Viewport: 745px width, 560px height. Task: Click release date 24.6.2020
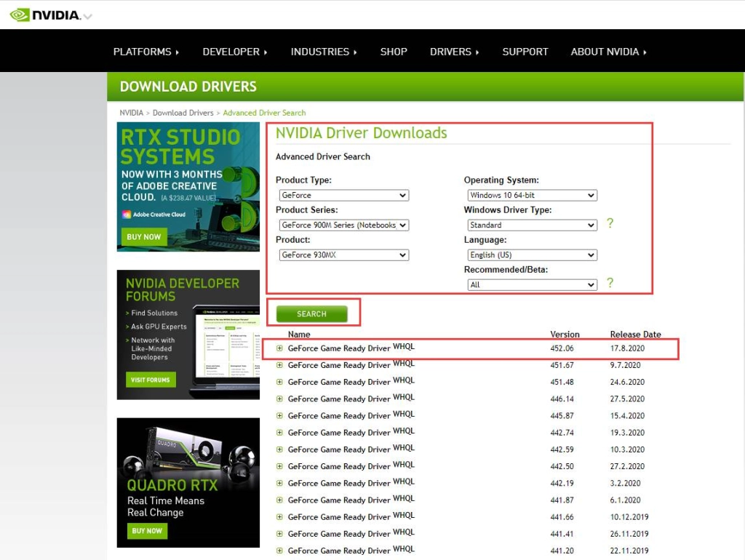pyautogui.click(x=627, y=382)
